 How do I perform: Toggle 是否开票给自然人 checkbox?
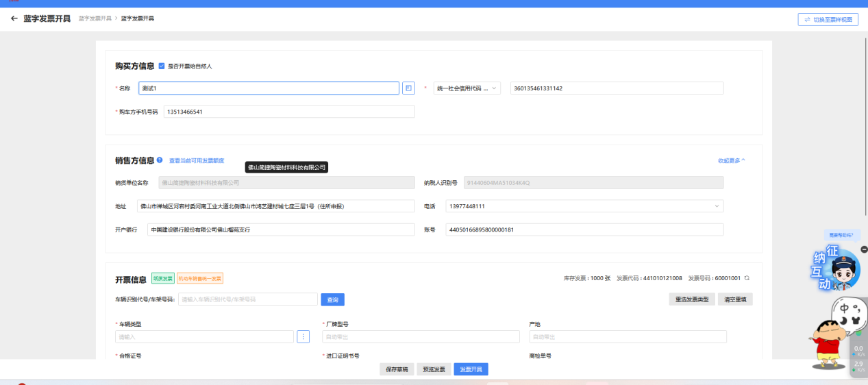162,66
